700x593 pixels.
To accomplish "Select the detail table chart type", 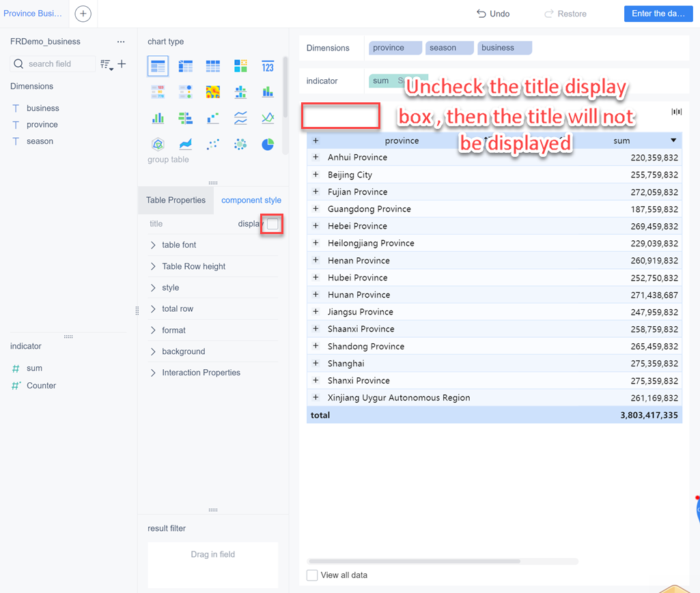I will (x=213, y=66).
